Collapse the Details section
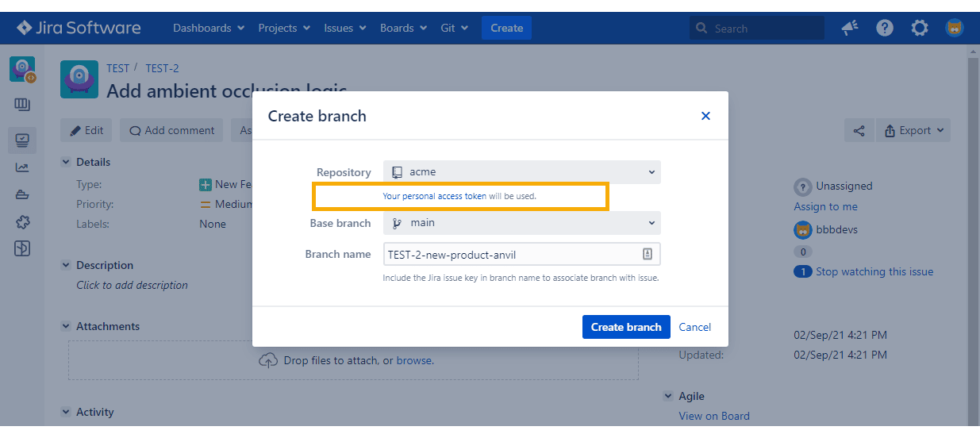Screen dimensions: 980x438 coord(66,162)
